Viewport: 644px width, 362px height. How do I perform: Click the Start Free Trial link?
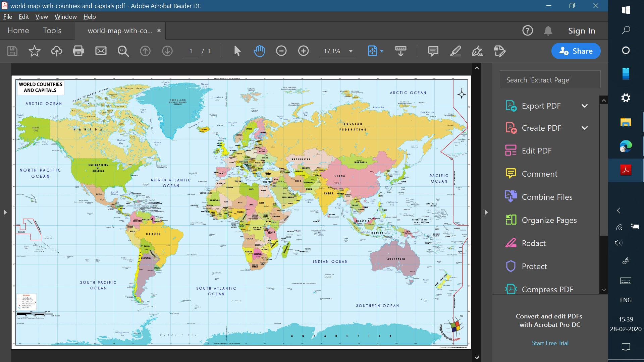coord(550,343)
